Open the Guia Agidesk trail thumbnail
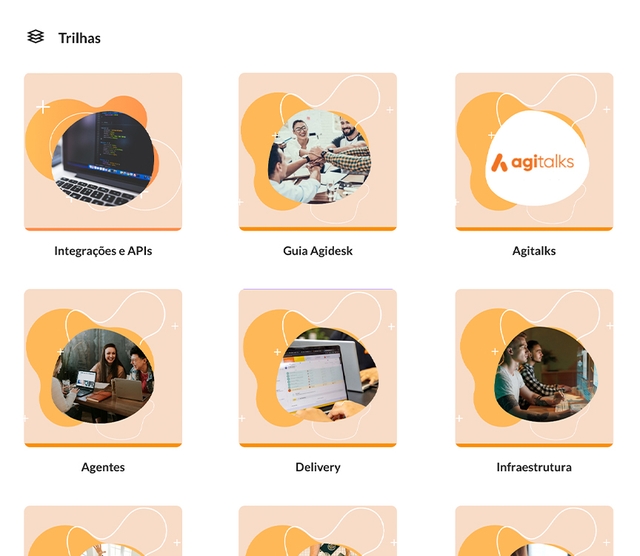 (318, 152)
